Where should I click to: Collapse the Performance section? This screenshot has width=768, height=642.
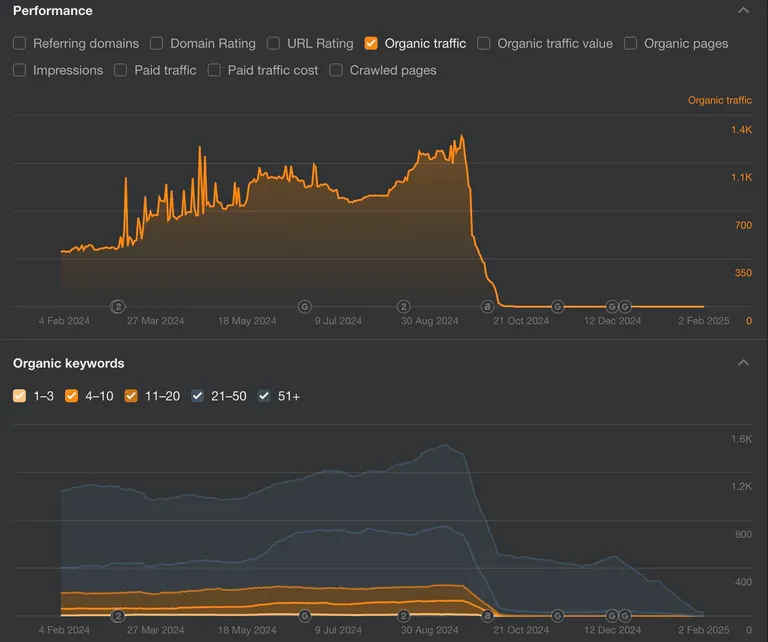[743, 10]
